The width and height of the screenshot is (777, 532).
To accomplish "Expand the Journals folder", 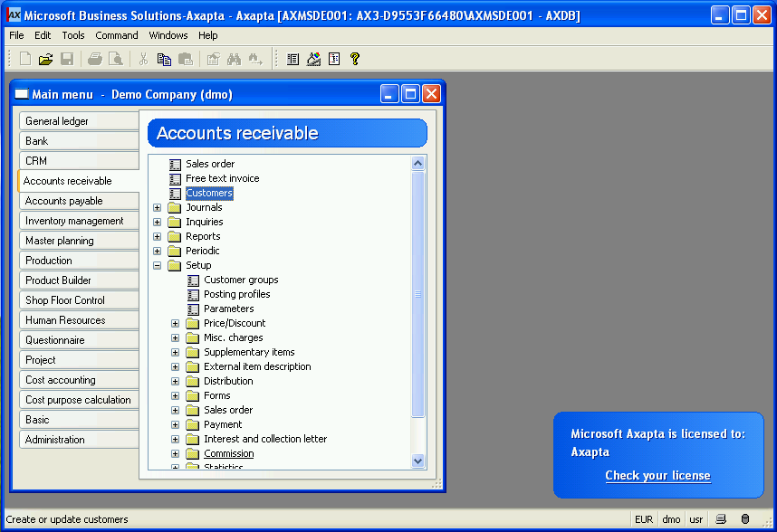I will pos(157,207).
